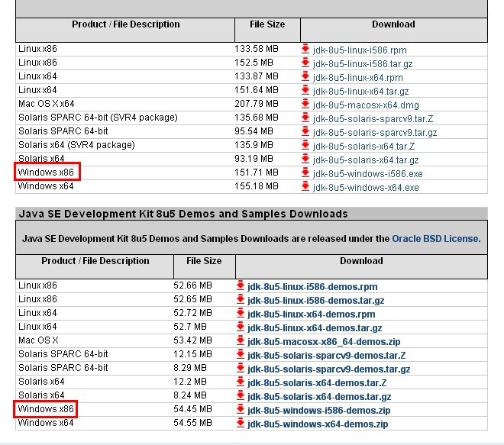The image size is (504, 445).
Task: Click download arrow icon beside jdk-8u5-solaris-x64-demos.tar.gz
Action: (x=241, y=395)
